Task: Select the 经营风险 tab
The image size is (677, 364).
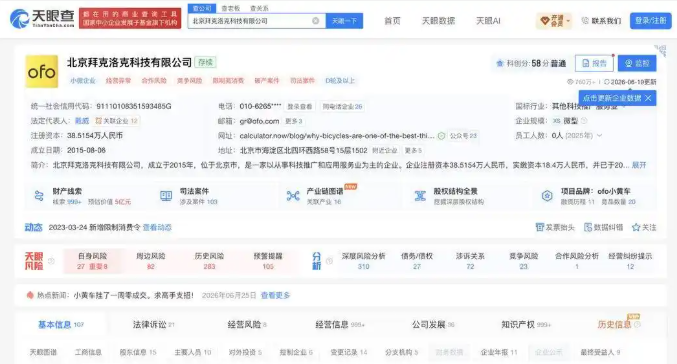Action: coord(247,325)
